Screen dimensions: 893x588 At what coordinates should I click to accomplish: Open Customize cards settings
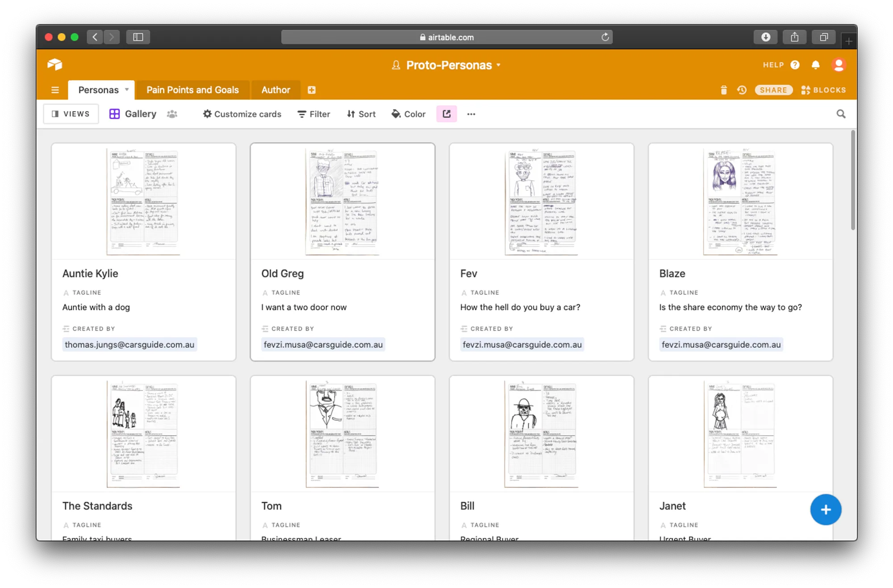[x=242, y=114]
